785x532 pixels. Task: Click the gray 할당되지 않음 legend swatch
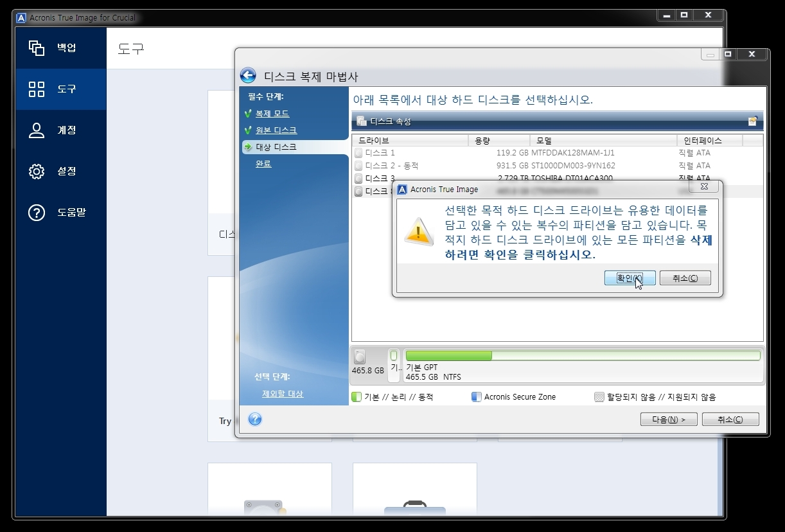[x=599, y=397]
